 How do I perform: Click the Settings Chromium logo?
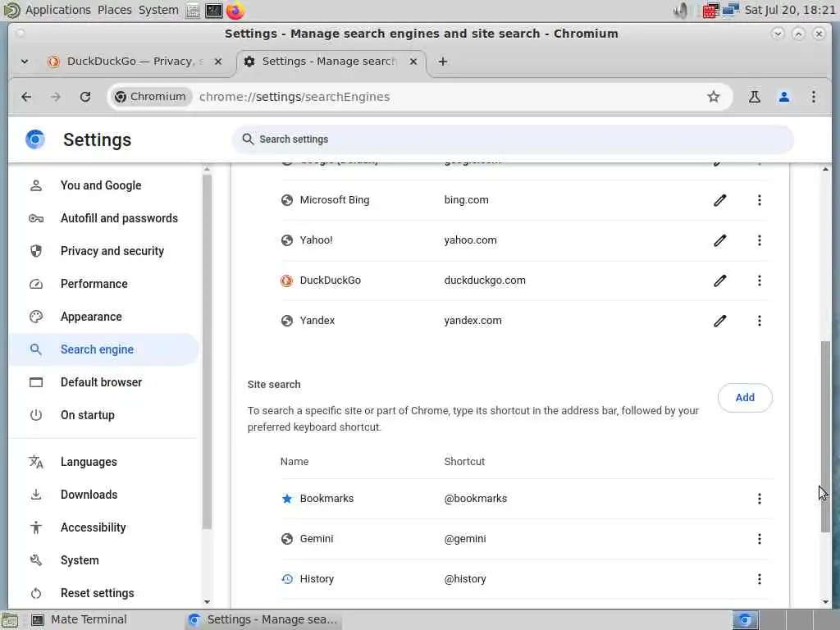coord(35,139)
